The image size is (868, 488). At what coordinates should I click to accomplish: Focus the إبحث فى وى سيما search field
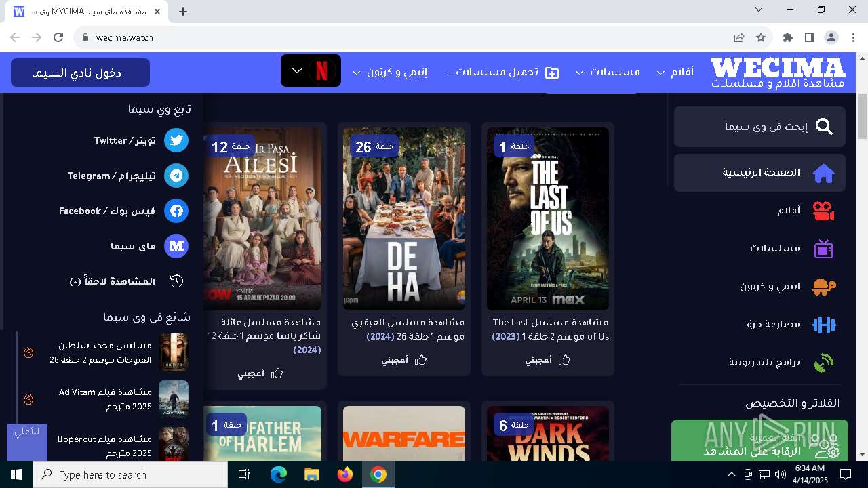click(x=759, y=127)
